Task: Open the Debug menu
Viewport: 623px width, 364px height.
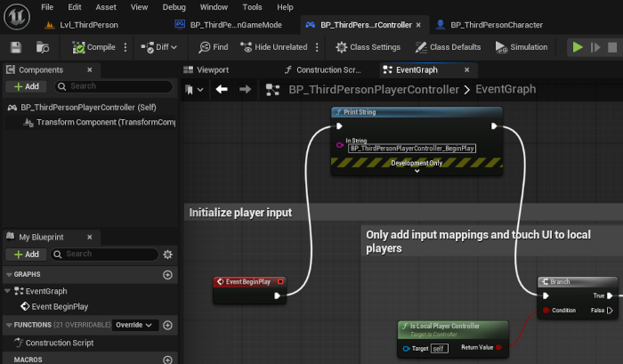Action: pos(174,7)
